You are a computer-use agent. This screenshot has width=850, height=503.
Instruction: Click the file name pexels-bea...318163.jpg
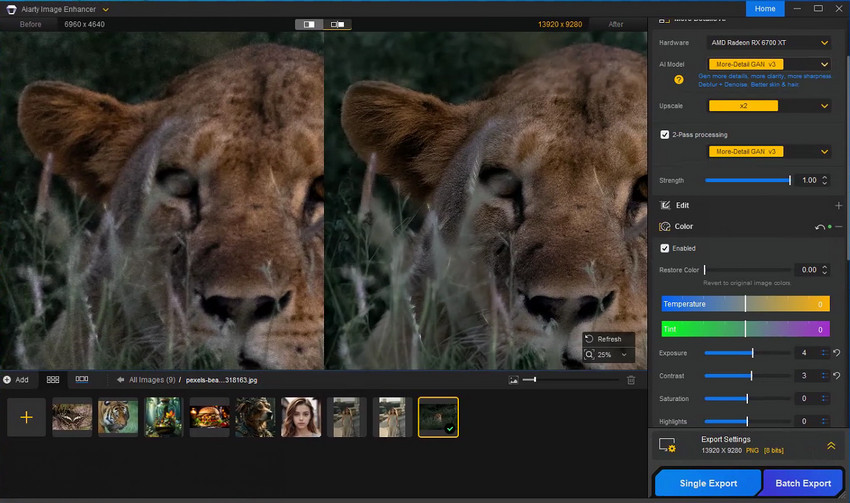[221, 380]
